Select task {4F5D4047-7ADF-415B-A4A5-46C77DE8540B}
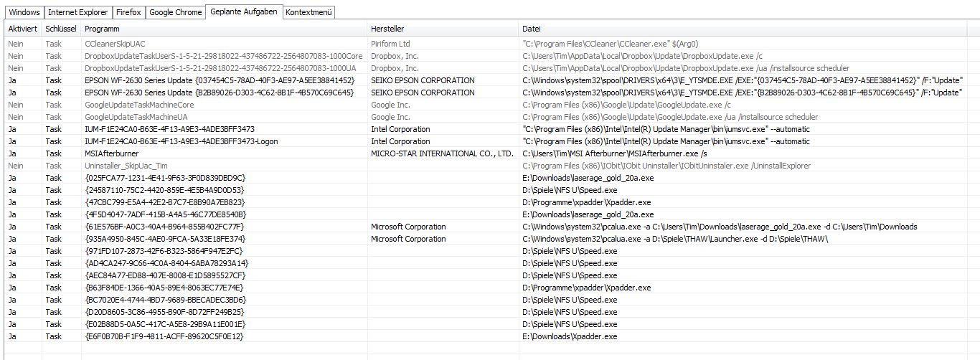Image resolution: width=980 pixels, height=360 pixels. 492,214
